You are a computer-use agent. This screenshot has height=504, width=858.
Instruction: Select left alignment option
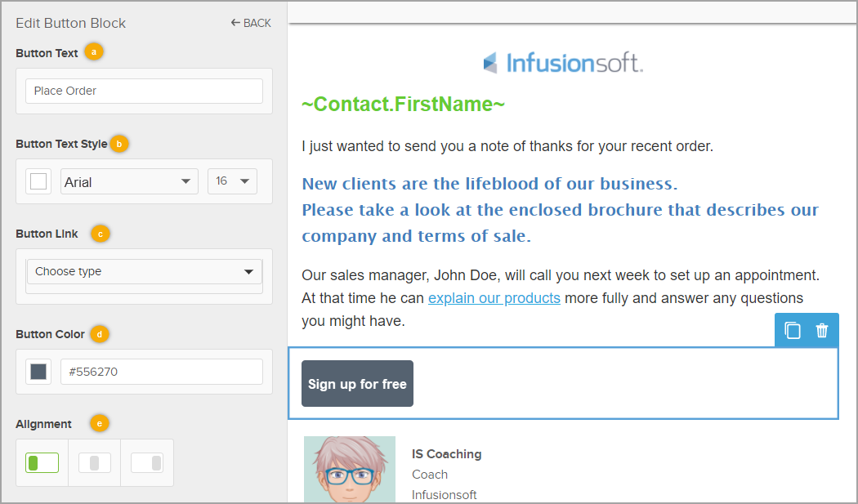tap(42, 463)
